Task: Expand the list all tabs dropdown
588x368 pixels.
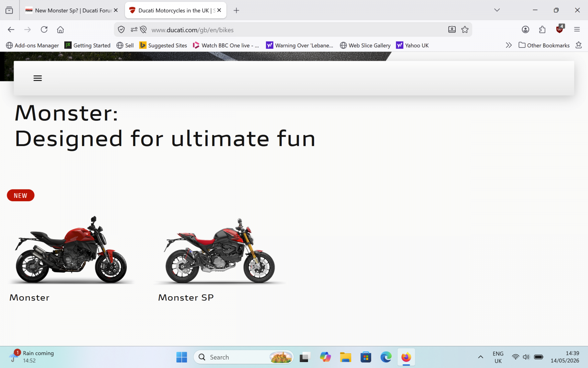Action: point(497,10)
